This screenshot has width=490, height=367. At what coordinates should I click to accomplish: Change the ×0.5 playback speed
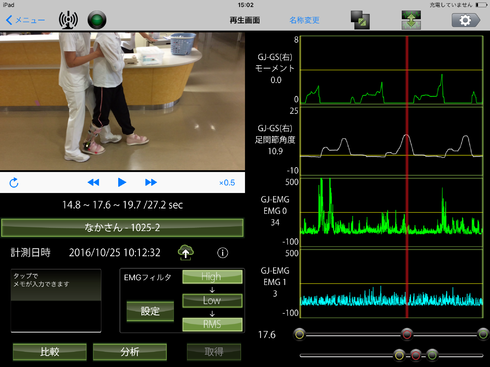click(227, 183)
